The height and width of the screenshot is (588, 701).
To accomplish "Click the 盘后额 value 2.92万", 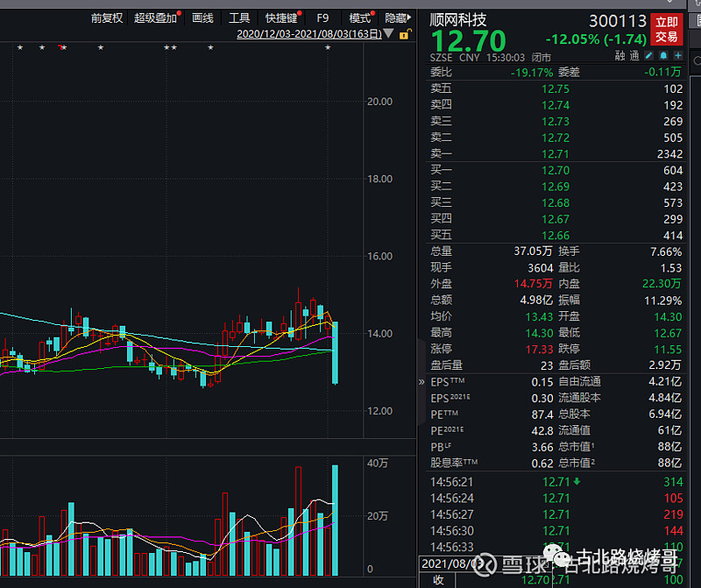I will click(665, 365).
